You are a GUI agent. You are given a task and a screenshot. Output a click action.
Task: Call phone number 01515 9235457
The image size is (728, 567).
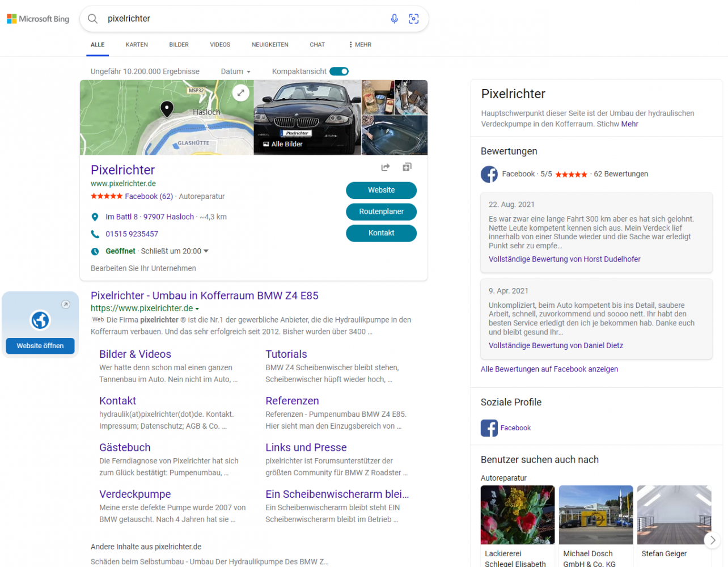click(132, 234)
